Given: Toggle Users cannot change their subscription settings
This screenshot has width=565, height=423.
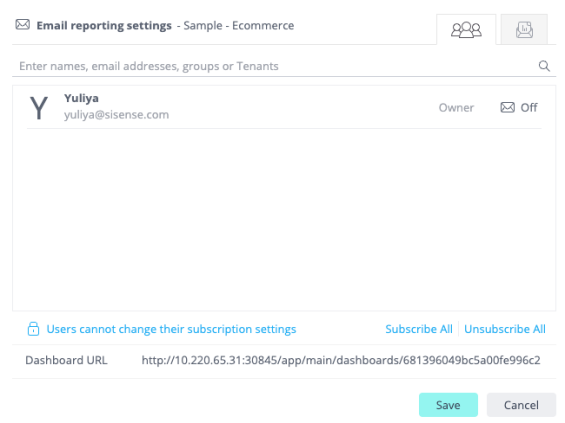Looking at the screenshot, I should click(x=171, y=329).
